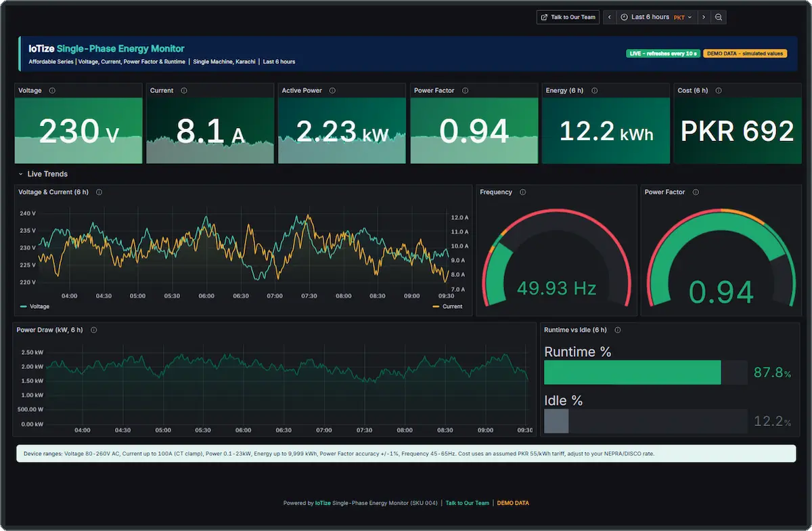Image resolution: width=812 pixels, height=531 pixels.
Task: Open the Voltage panel title
Action: [x=30, y=91]
